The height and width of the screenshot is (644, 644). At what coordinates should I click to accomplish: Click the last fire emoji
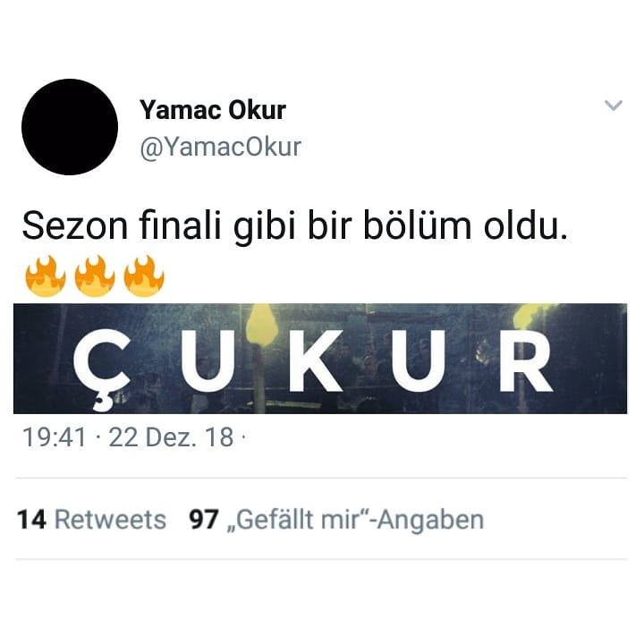[x=144, y=275]
